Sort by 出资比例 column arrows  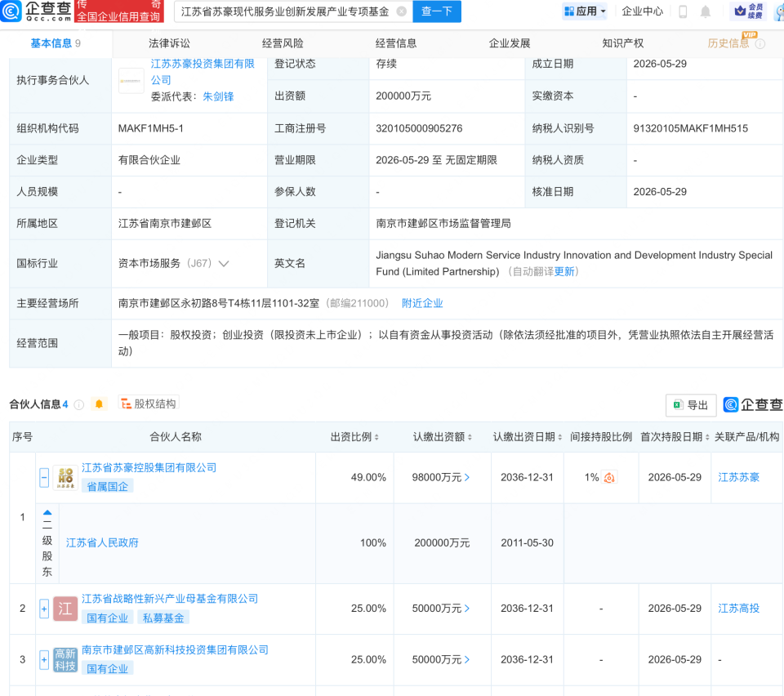[376, 438]
